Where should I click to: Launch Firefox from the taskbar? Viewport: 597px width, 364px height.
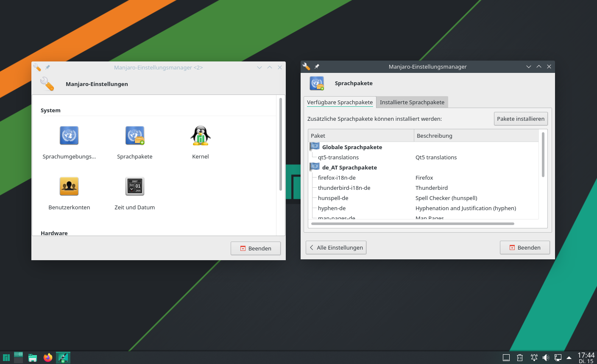(x=47, y=357)
